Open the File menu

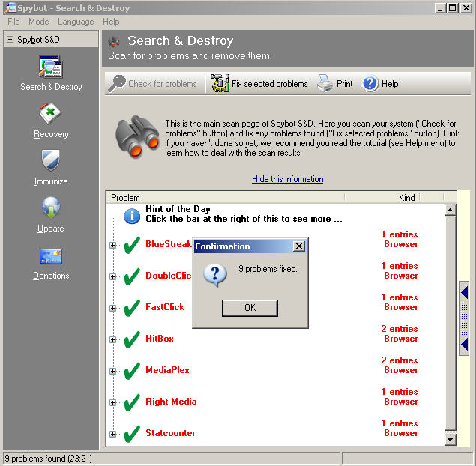(x=13, y=22)
